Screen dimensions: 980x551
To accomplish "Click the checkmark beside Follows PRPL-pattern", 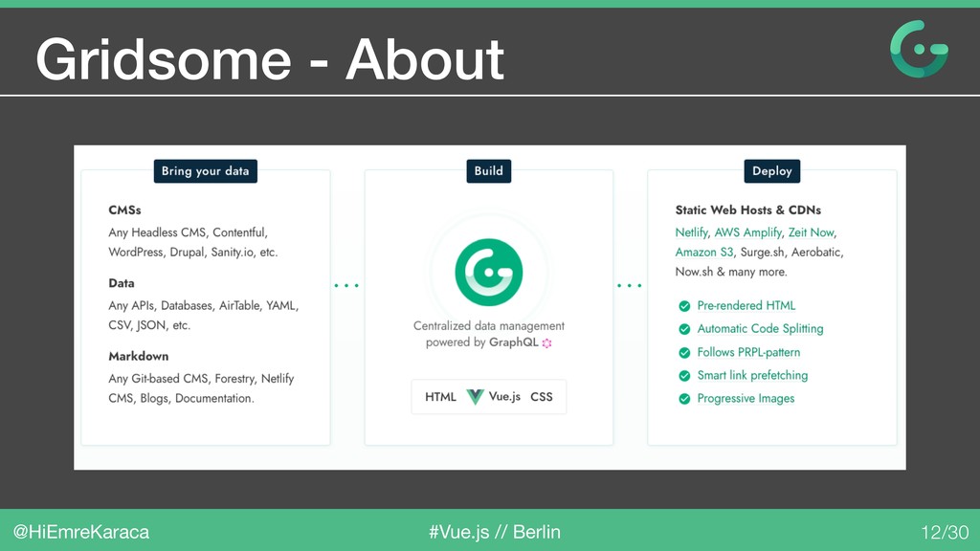I will pos(684,352).
